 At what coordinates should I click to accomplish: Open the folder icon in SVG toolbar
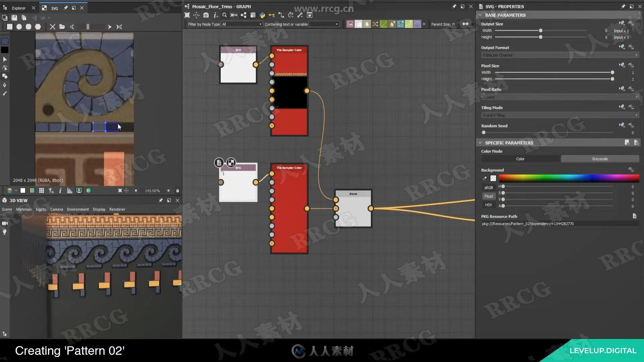(x=62, y=27)
